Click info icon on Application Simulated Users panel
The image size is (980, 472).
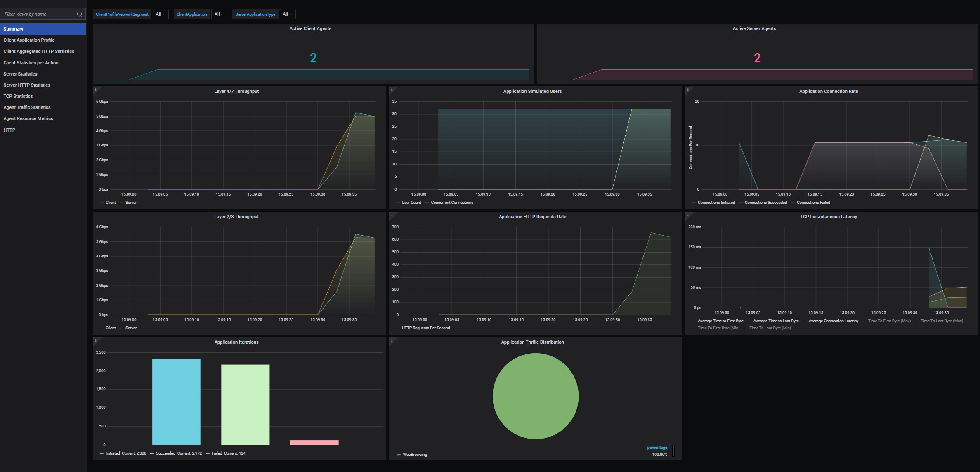(x=392, y=90)
